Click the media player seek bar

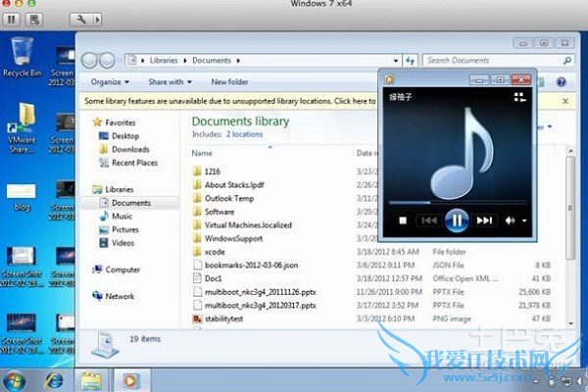457,203
